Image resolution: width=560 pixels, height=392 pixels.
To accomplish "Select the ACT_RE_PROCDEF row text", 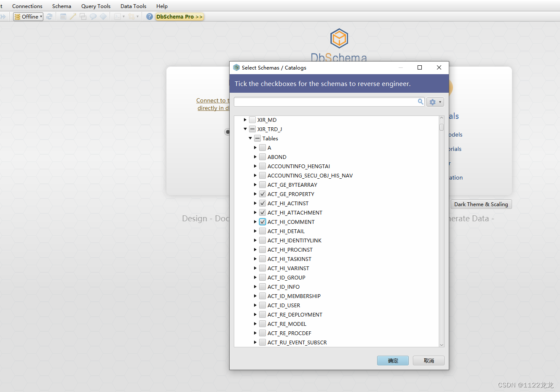I will tap(289, 333).
